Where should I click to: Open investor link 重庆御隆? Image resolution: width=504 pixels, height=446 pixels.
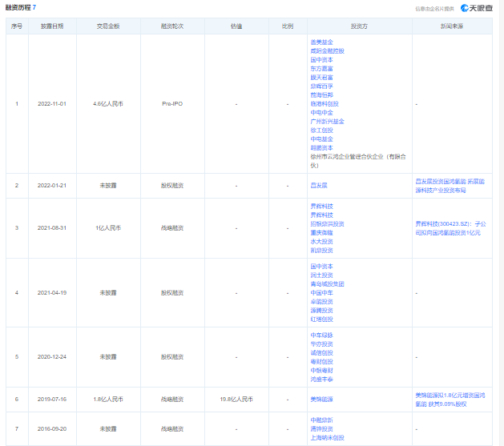point(321,232)
